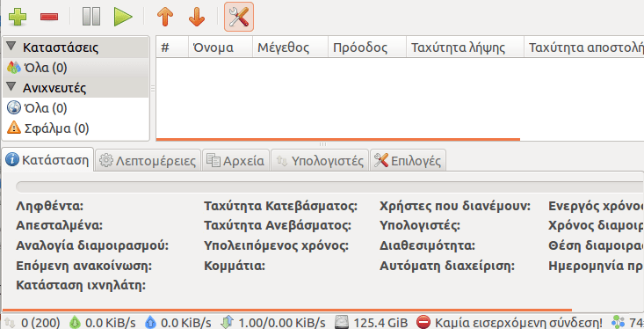Switch to the Επιλογές tab
644x329 pixels.
[x=409, y=160]
